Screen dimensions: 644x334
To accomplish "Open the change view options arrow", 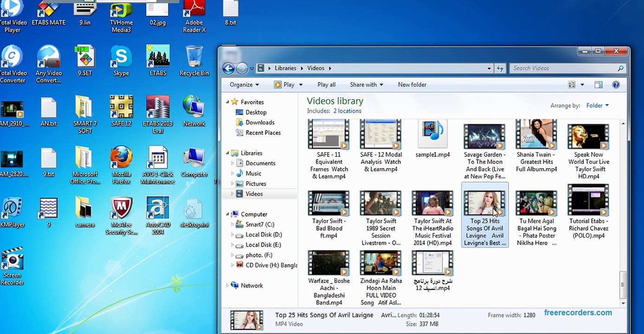I will tap(582, 85).
